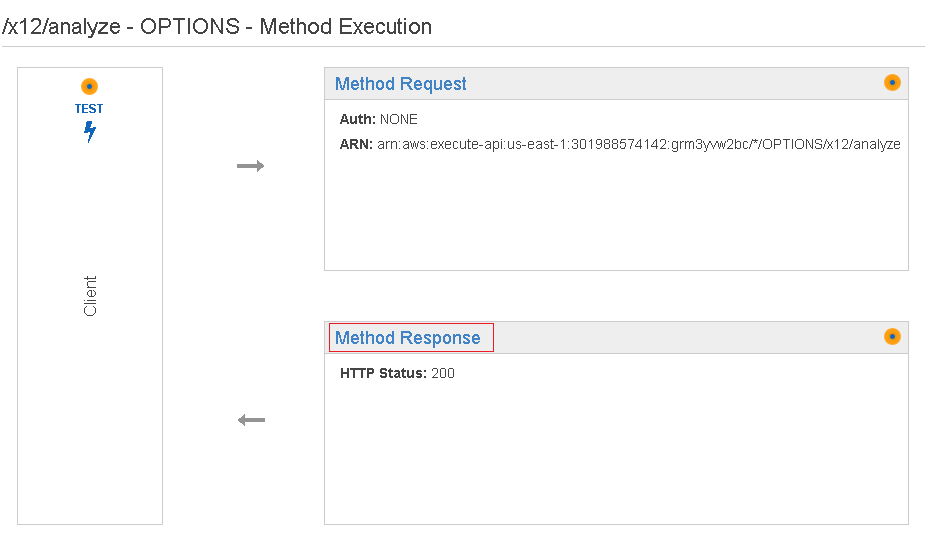Click empty lower area of Client box

(x=90, y=450)
